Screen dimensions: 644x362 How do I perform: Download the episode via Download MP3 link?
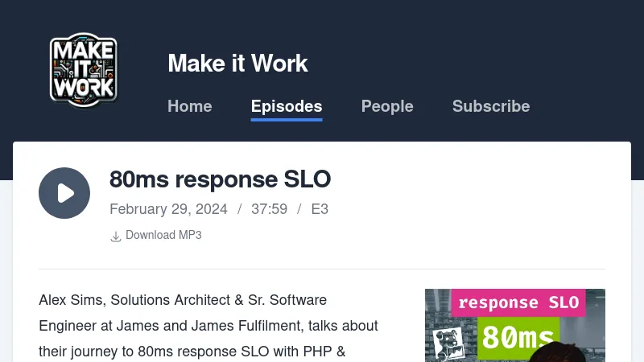coord(163,235)
